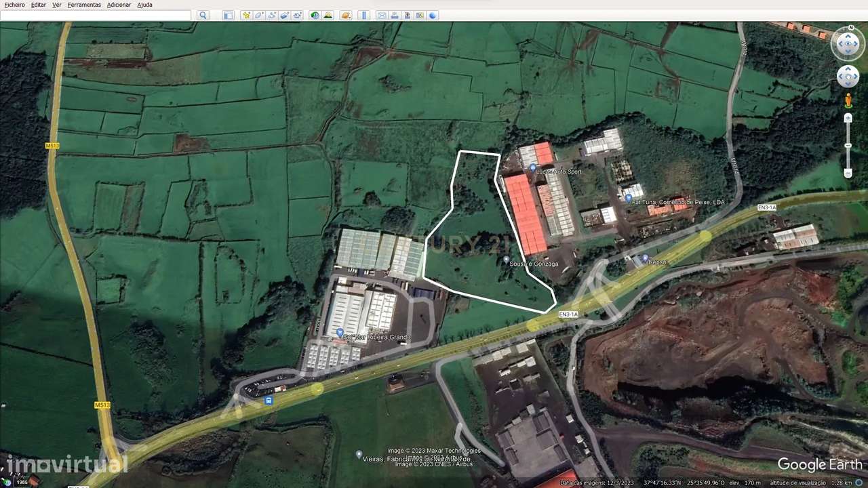Open the image overlay tool
This screenshot has width=868, height=488.
tap(285, 15)
